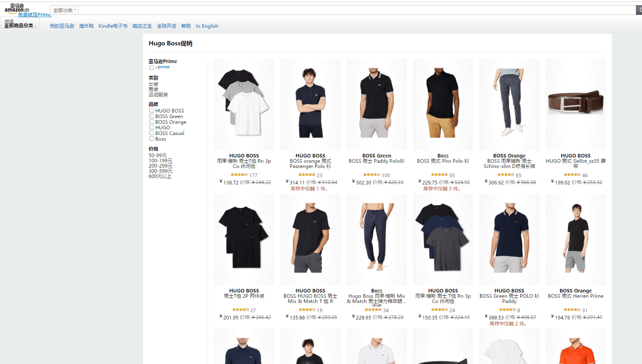
Task: Check the HUGO BOSS brand filter
Action: (151, 110)
